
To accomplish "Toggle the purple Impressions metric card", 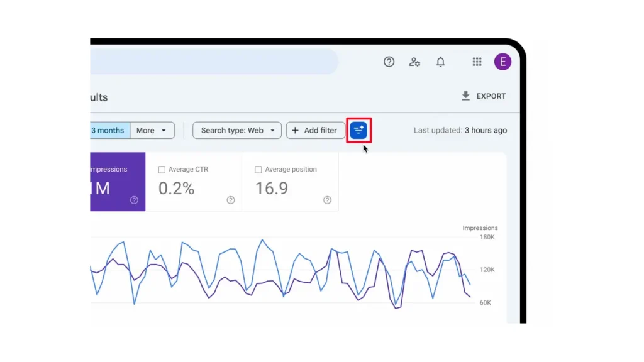I will click(118, 182).
